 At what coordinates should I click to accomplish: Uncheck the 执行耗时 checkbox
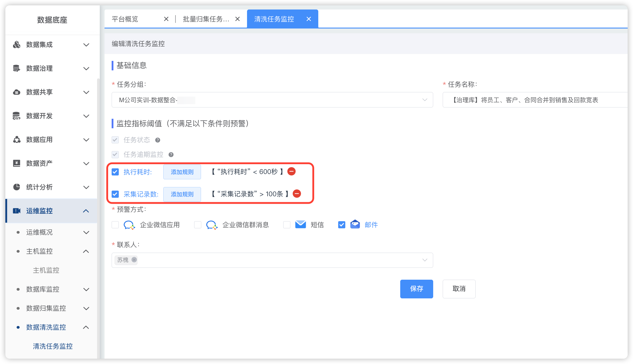pos(115,172)
